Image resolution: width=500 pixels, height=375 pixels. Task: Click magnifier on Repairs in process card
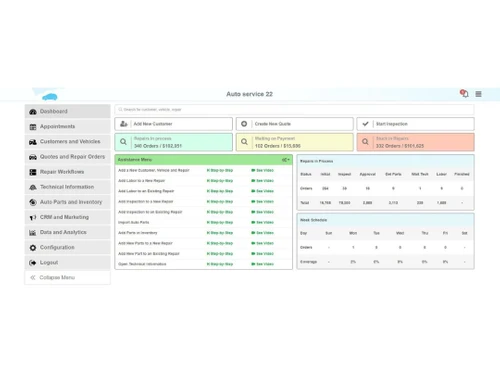pyautogui.click(x=123, y=142)
